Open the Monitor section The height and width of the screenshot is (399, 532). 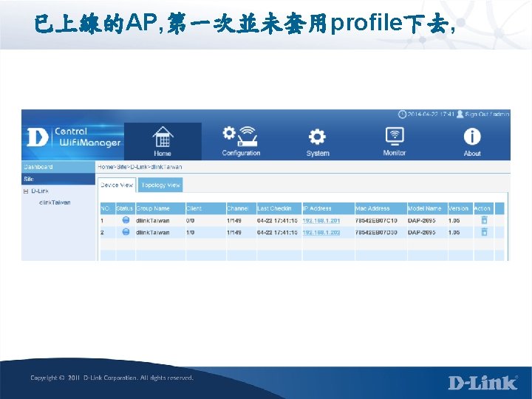click(x=395, y=141)
